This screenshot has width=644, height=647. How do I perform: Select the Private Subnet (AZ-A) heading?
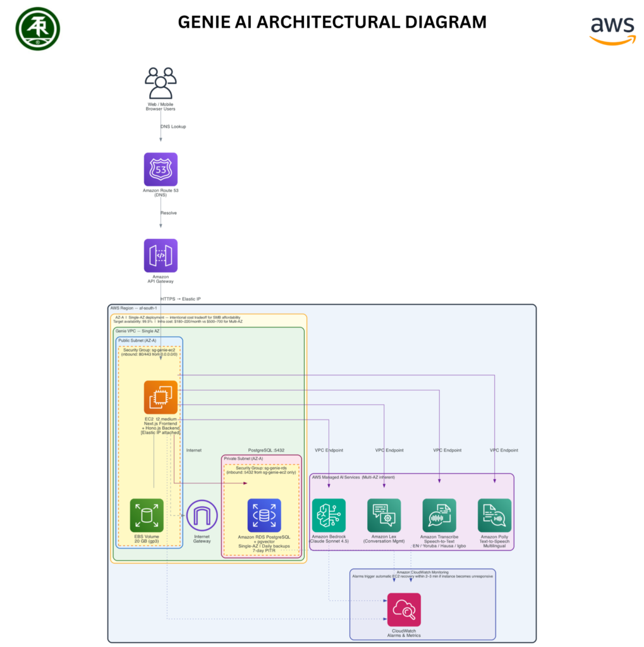click(x=244, y=459)
